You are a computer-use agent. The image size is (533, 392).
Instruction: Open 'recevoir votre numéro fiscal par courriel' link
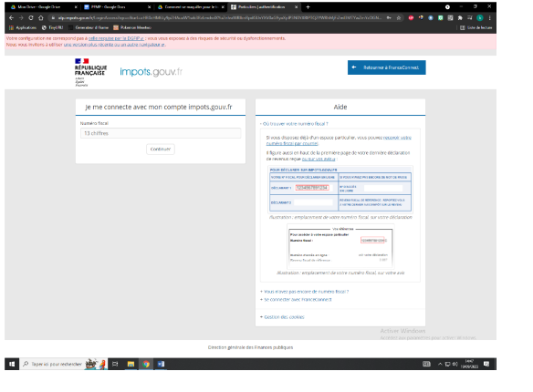339,140
